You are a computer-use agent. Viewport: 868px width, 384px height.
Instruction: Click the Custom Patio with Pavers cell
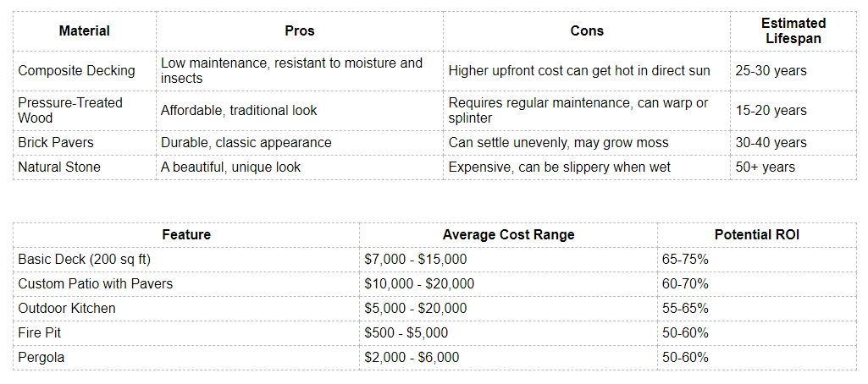point(186,284)
